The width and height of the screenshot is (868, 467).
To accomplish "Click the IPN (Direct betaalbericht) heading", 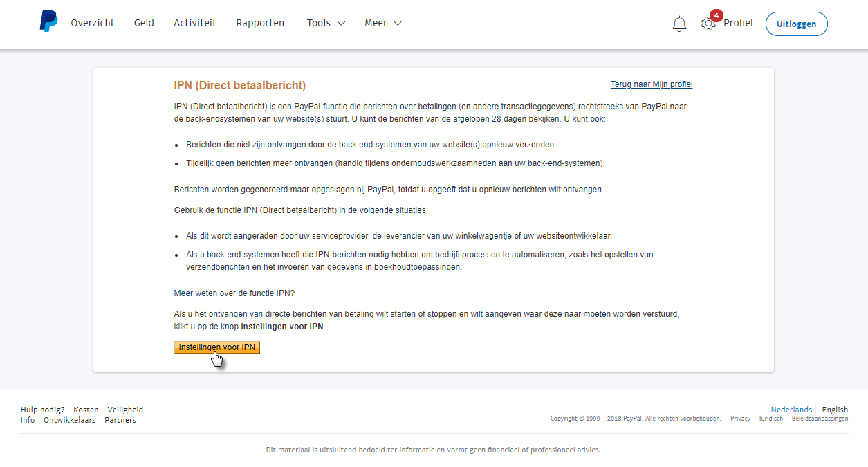I will tap(240, 86).
